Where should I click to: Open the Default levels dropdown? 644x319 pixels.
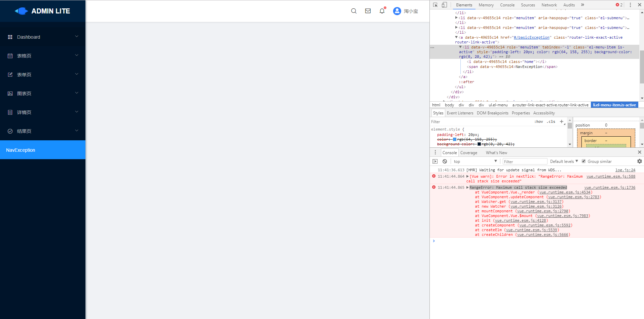[x=562, y=161]
